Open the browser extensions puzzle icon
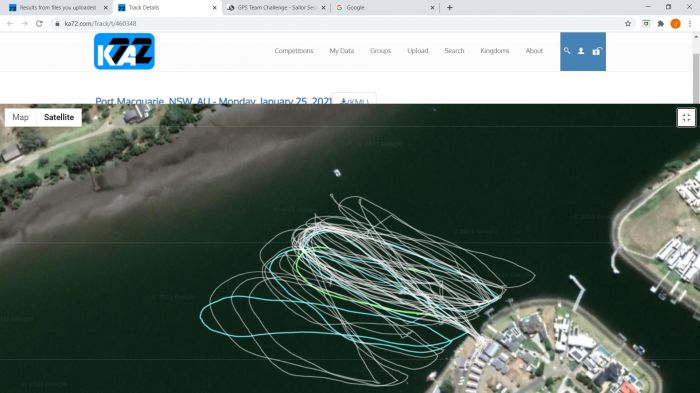Viewport: 700px width, 393px height. 661,24
